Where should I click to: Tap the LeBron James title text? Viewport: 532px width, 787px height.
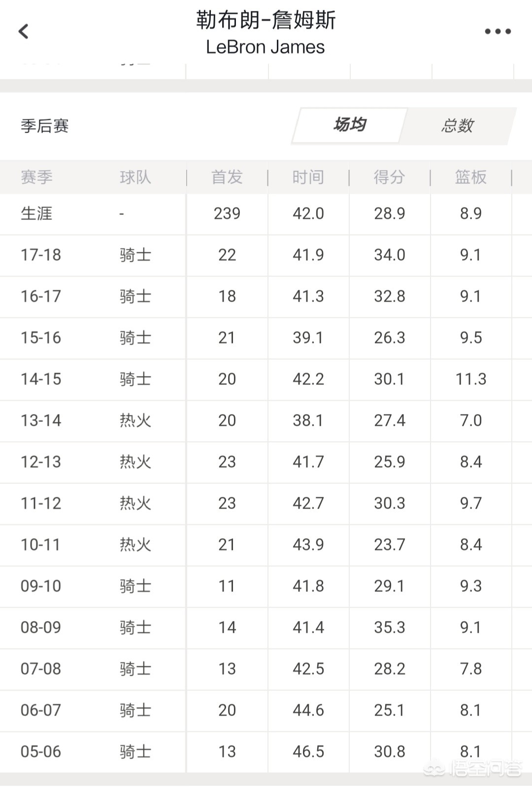266,47
